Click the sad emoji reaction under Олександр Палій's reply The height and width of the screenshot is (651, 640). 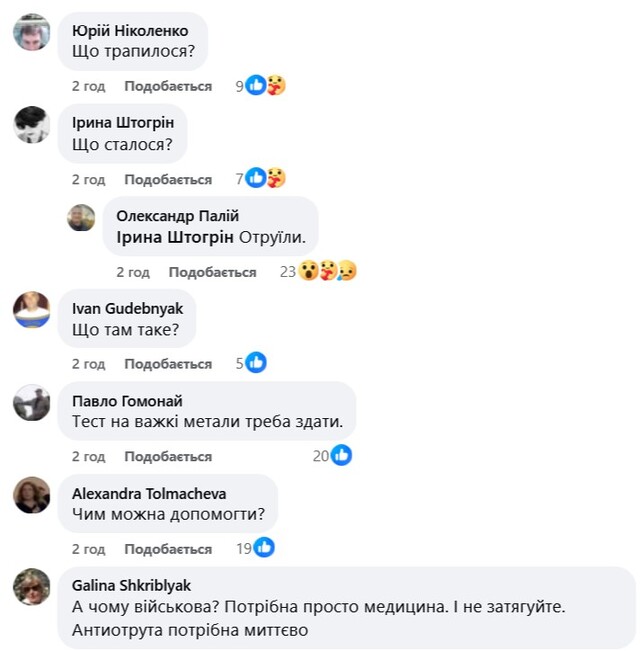pos(347,271)
